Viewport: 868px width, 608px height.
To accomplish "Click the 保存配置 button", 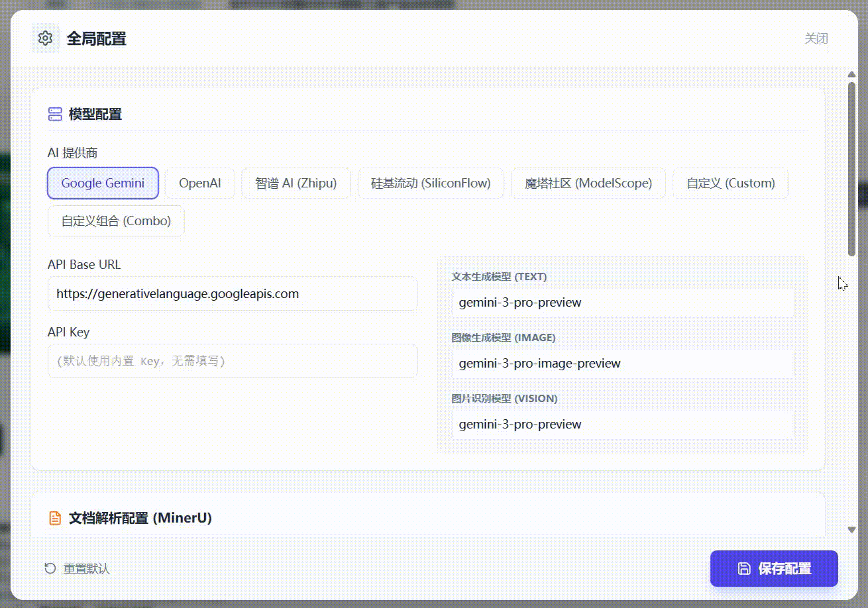I will [774, 568].
